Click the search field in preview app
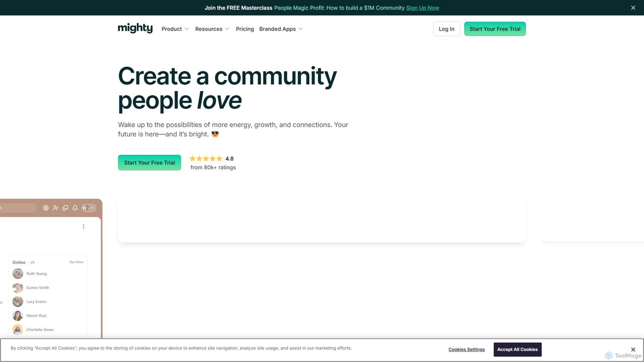Screen dimensions: 644x362 pos(18,208)
